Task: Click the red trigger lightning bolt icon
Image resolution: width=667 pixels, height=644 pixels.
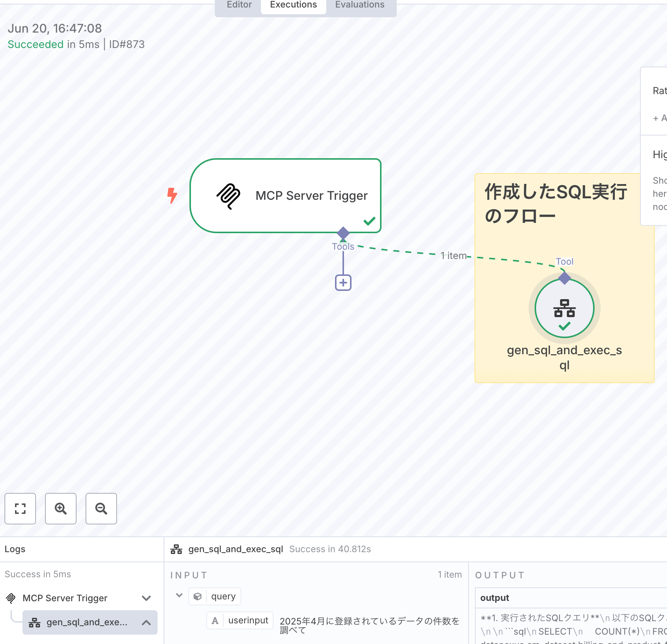Action: point(172,195)
